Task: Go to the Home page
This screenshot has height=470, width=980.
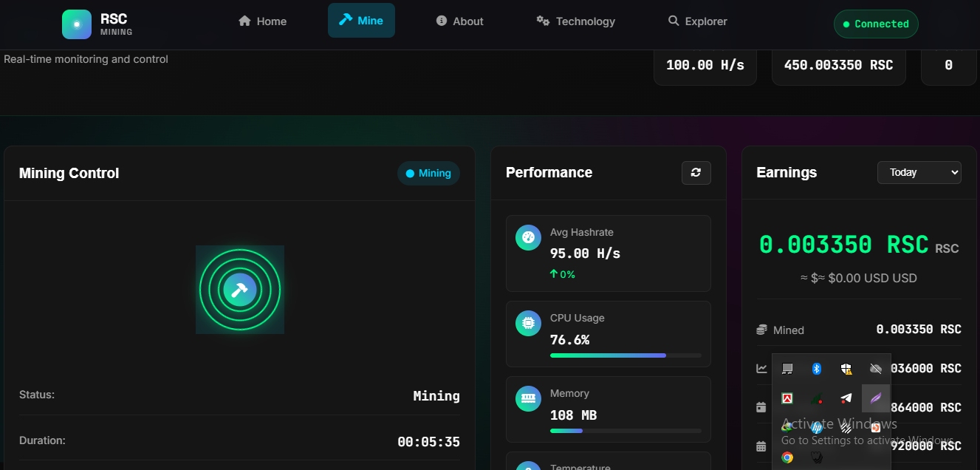Action: pos(262,21)
